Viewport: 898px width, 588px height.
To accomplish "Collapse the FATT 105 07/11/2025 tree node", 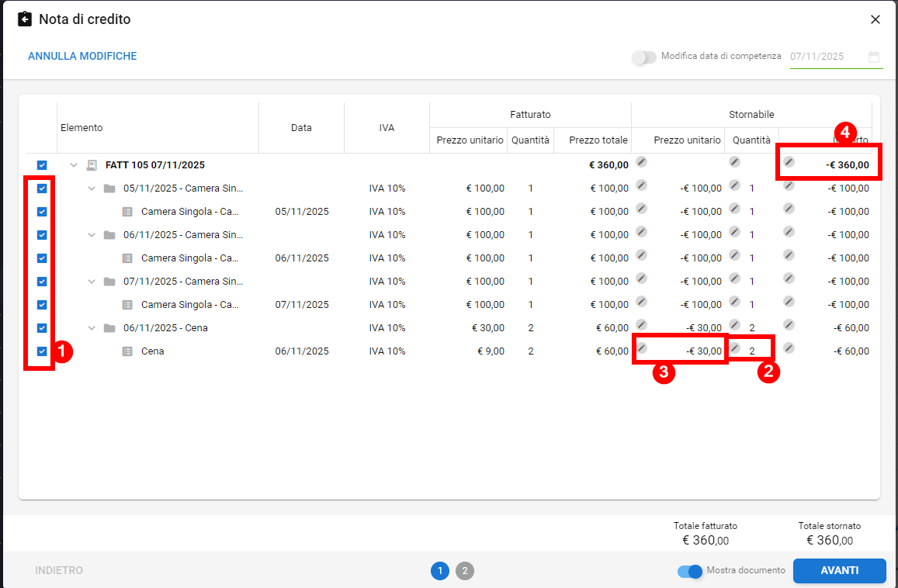I will 74,165.
